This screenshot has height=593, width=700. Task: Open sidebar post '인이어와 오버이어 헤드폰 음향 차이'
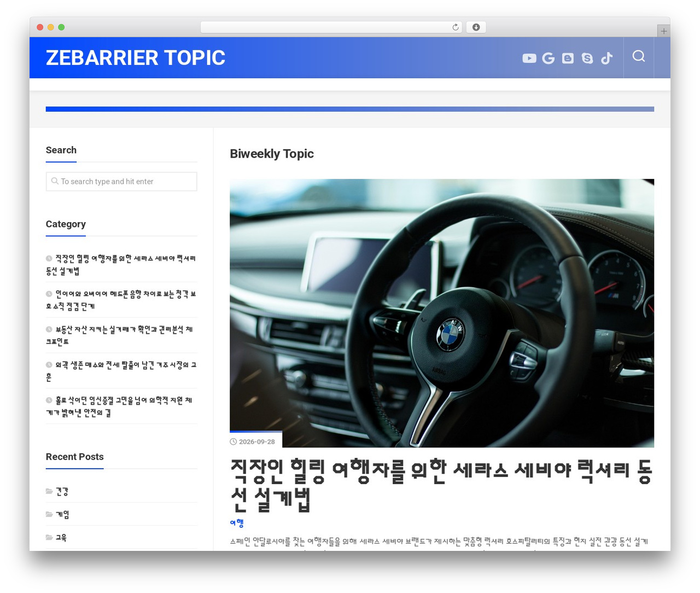pyautogui.click(x=121, y=300)
